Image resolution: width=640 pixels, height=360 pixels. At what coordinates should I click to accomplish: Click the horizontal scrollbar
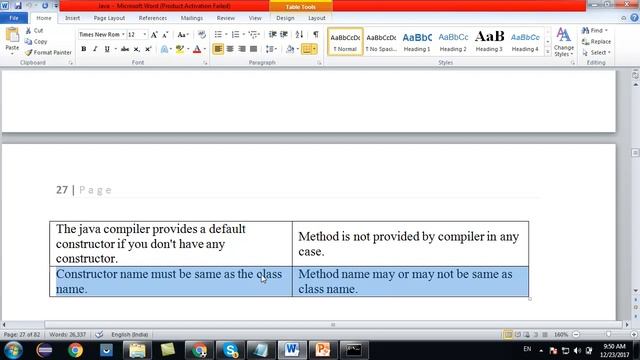333,325
